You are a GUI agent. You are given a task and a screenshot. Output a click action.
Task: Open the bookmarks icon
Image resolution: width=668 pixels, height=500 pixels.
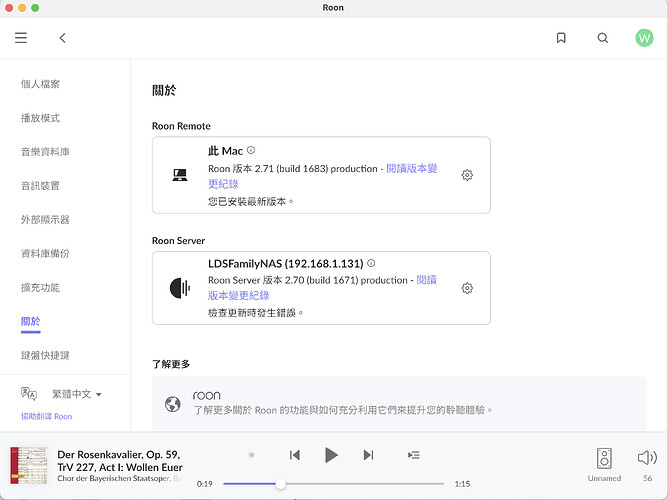561,38
